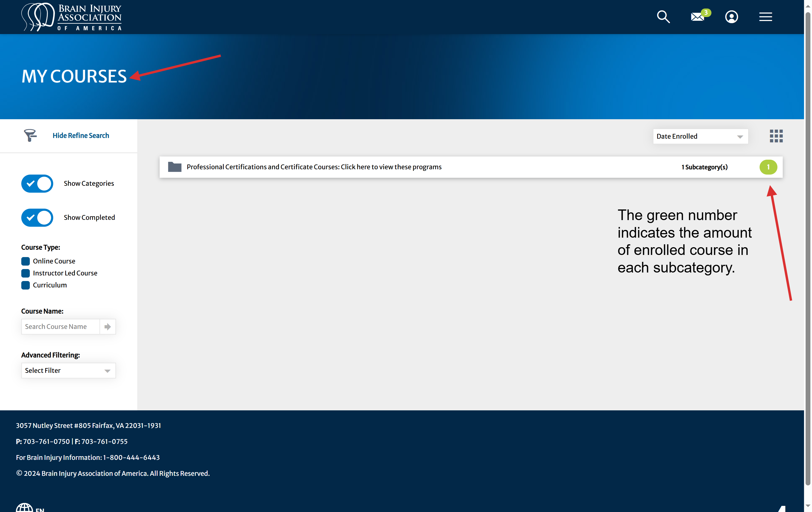Click in the Search Course Name field
Screen dimensions: 812x512
click(x=60, y=327)
